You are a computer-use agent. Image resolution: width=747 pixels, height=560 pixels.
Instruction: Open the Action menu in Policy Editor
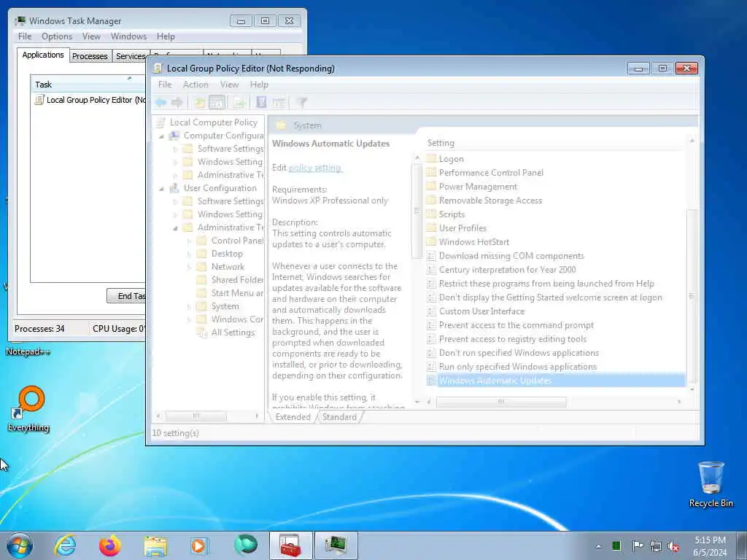196,85
